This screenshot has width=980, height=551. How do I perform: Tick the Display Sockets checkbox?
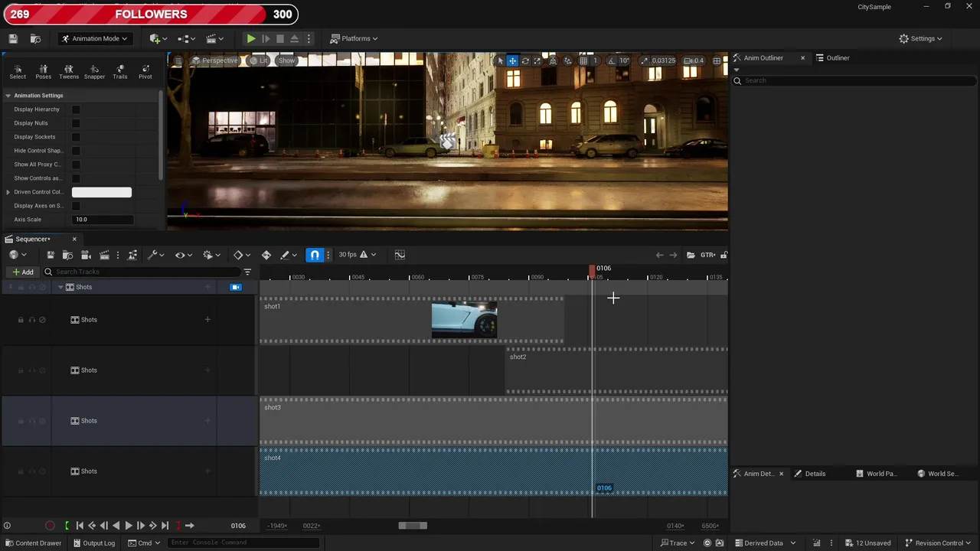76,137
